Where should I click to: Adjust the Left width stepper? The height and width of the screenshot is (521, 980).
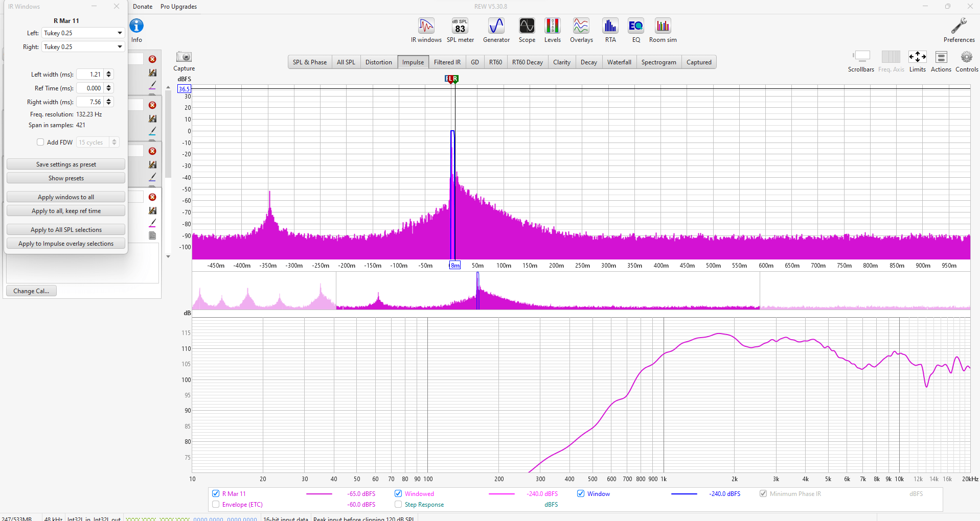click(x=108, y=75)
